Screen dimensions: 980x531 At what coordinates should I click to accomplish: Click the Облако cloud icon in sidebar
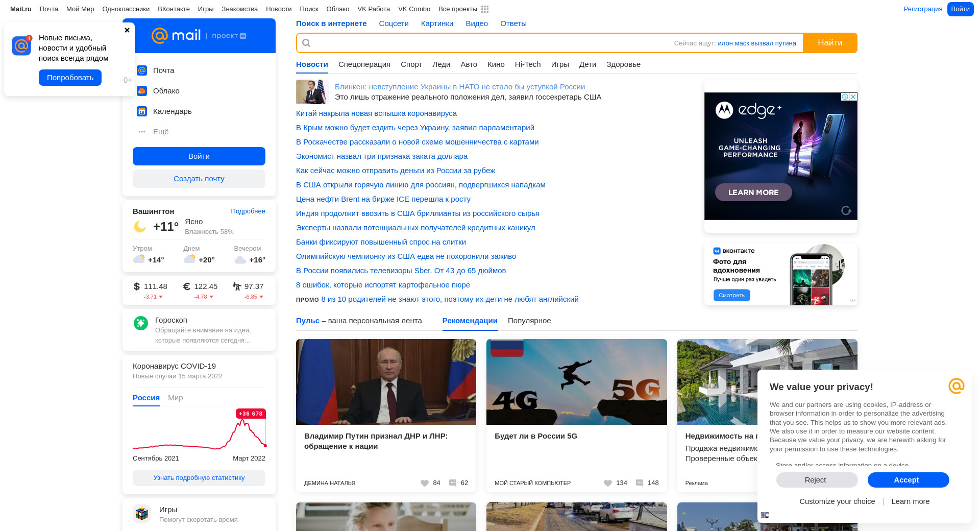[x=142, y=91]
